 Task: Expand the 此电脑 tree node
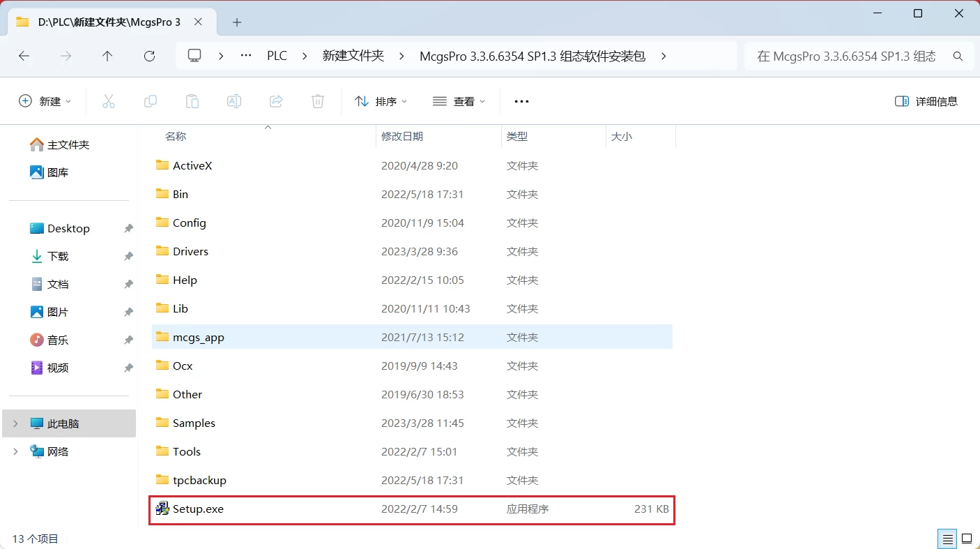pos(16,423)
